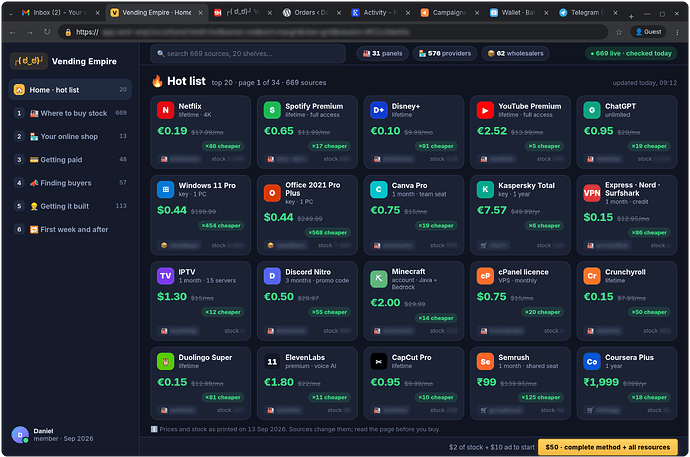This screenshot has height=457, width=690.
Task: Click the CapCut Pro black icon
Action: tap(378, 362)
